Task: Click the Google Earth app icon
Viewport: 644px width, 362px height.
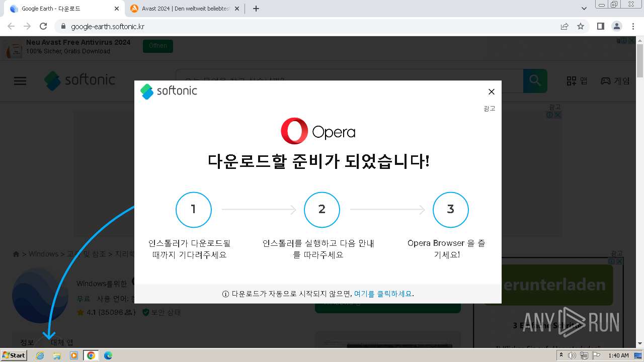Action: click(x=40, y=296)
